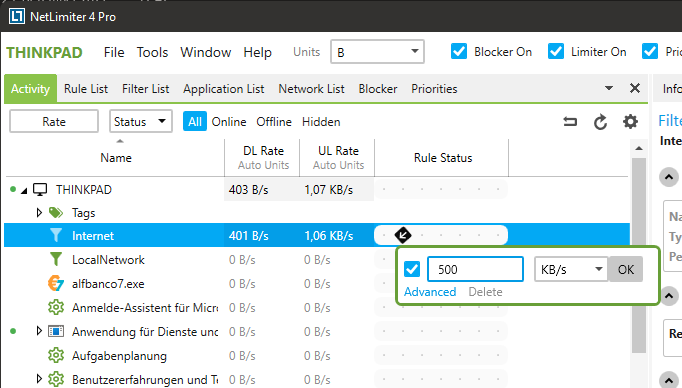Switch to the Network List tab

(311, 89)
